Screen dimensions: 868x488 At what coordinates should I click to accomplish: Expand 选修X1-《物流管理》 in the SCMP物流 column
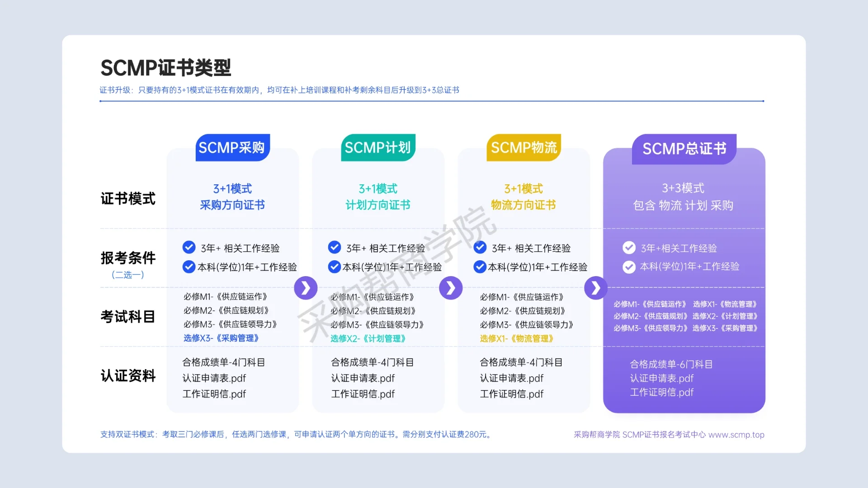[x=516, y=338]
